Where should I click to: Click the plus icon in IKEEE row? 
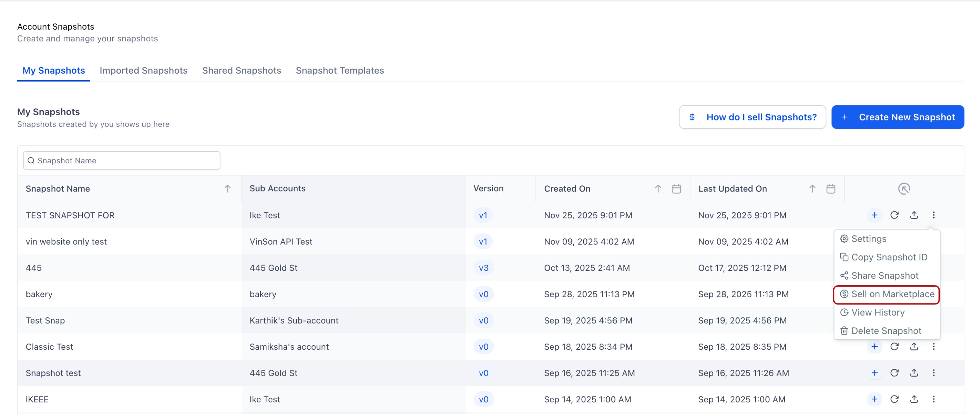[874, 399]
